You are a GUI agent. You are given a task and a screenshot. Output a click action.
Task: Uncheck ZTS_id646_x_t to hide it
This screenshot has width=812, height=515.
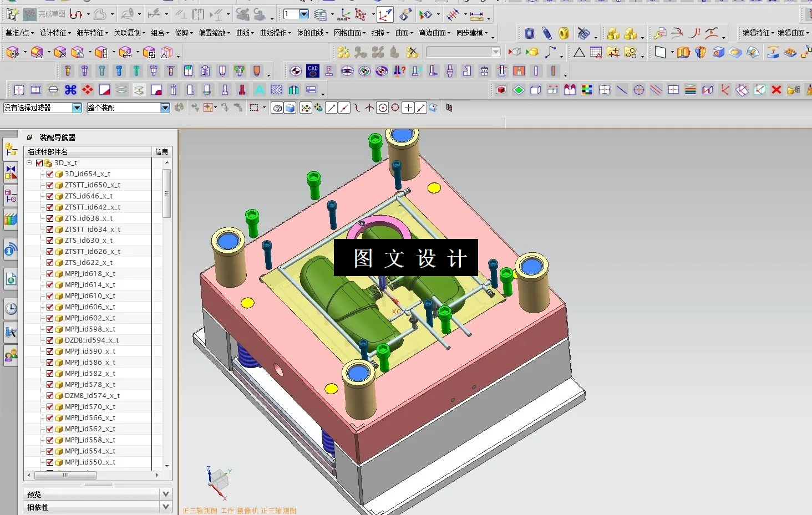(x=49, y=196)
